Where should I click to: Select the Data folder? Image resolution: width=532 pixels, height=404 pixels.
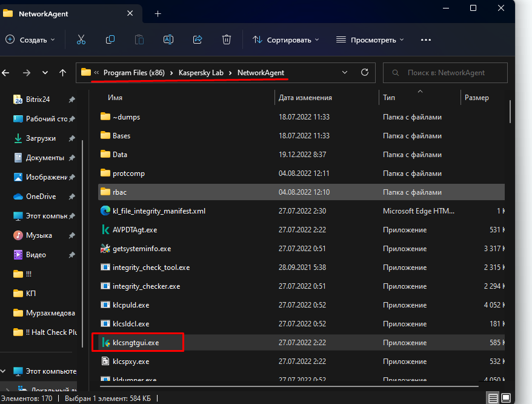[x=301, y=155]
